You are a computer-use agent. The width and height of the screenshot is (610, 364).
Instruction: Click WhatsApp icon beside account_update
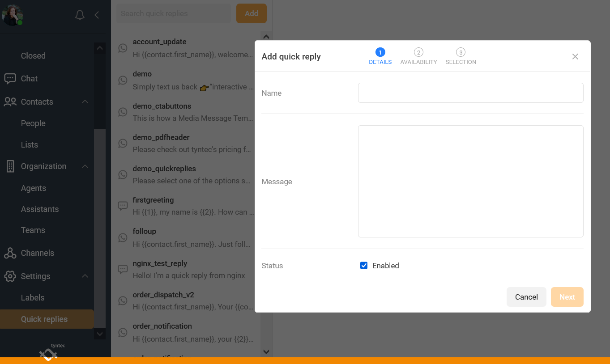(x=123, y=48)
